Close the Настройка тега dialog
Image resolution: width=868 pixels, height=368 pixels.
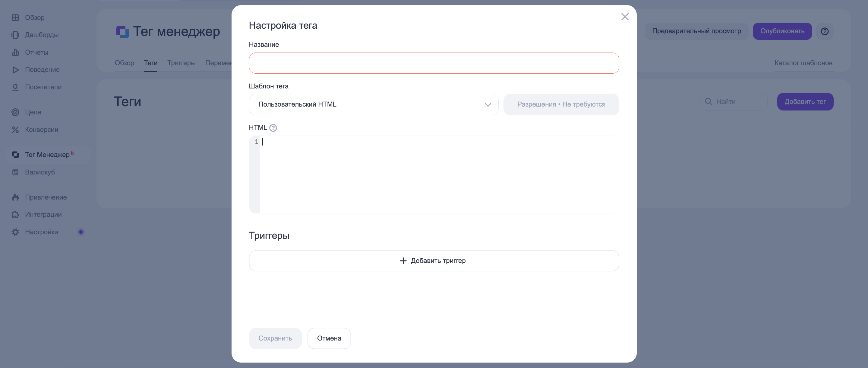[x=625, y=17]
